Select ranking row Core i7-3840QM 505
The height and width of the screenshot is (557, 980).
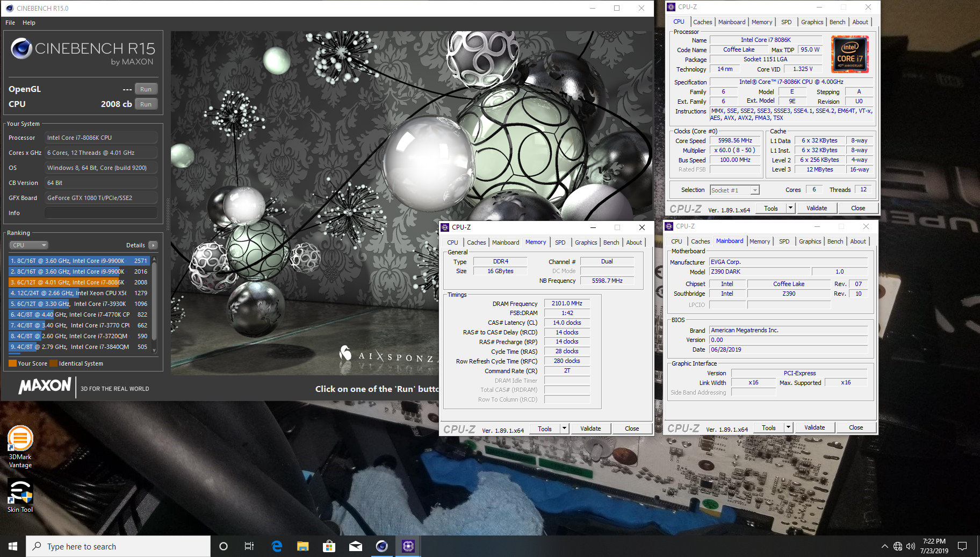(79, 347)
